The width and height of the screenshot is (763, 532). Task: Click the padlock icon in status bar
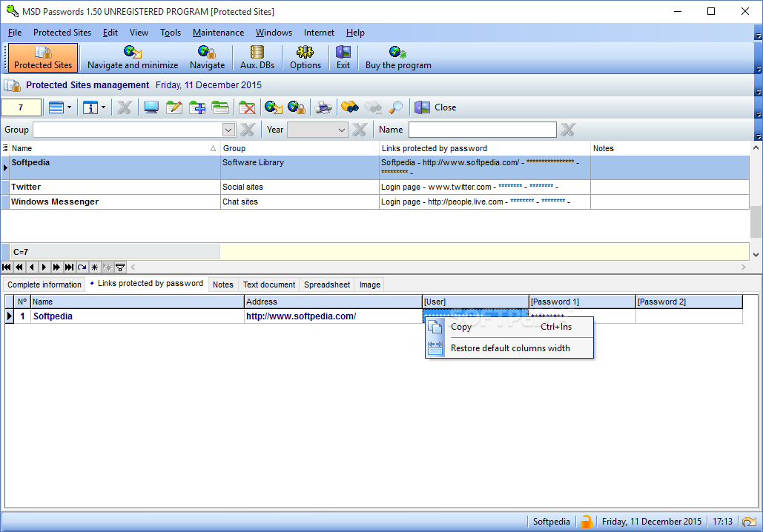tap(587, 522)
